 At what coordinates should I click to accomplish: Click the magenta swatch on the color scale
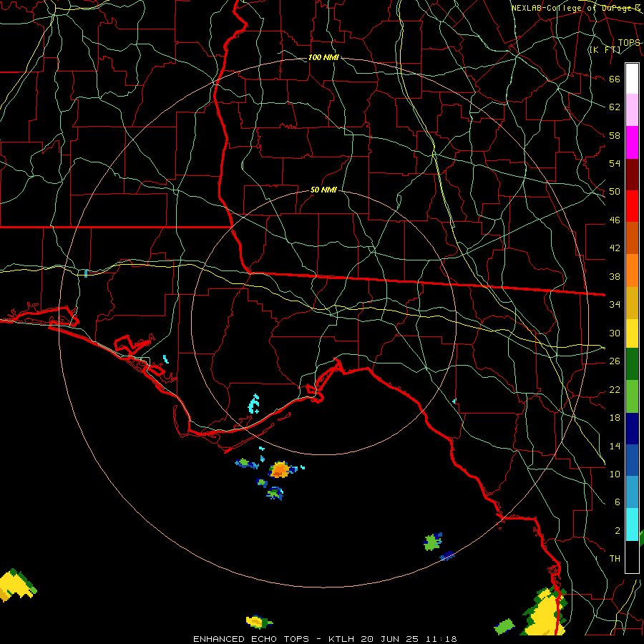tap(632, 142)
